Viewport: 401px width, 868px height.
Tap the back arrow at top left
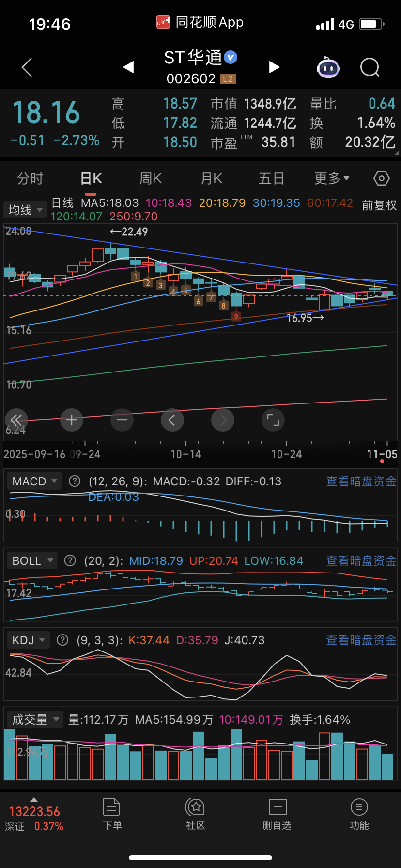pyautogui.click(x=27, y=67)
